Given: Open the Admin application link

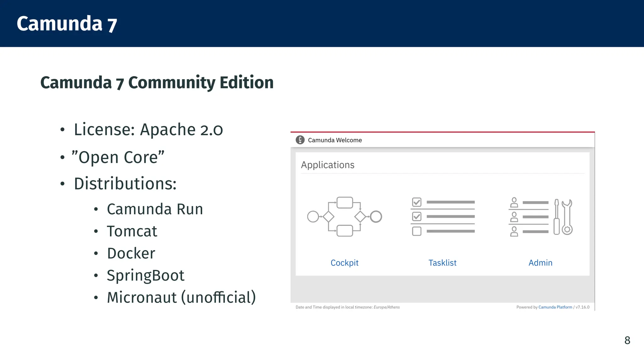Looking at the screenshot, I should [x=540, y=263].
